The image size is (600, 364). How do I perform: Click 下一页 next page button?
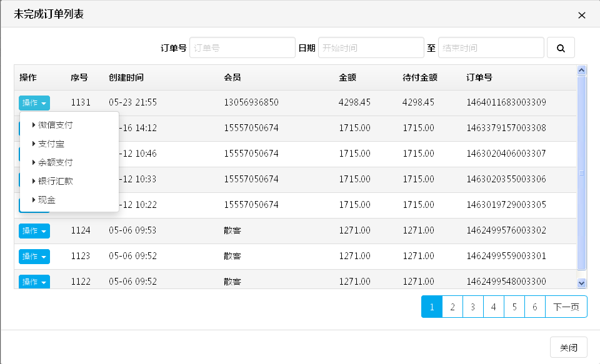[566, 307]
